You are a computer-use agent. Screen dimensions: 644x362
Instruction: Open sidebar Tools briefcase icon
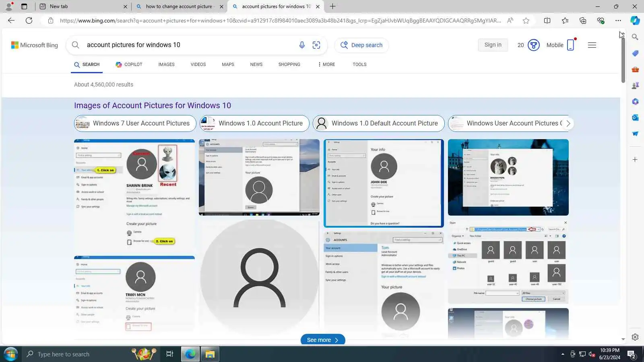click(635, 70)
